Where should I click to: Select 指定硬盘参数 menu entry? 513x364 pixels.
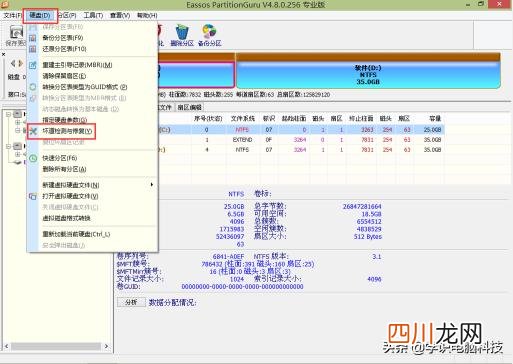tap(65, 120)
